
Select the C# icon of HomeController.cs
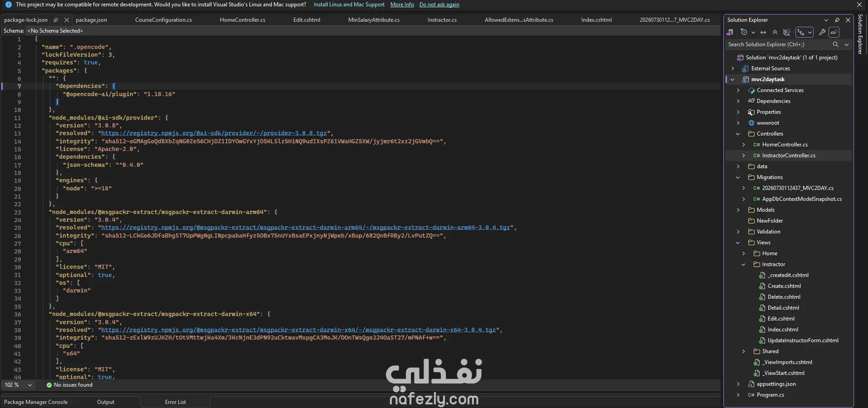tap(757, 145)
